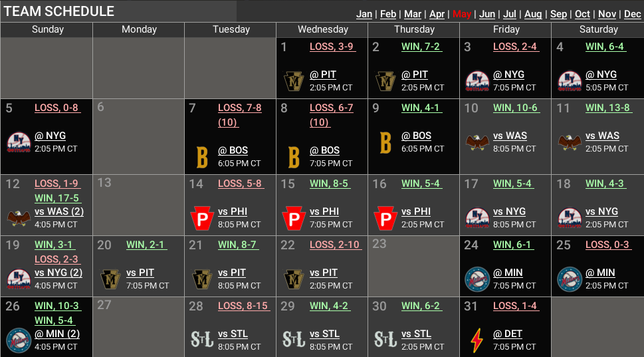Viewport: 644px width, 357px height.
Task: Click vs PHI link on May 15
Action: [x=324, y=211]
